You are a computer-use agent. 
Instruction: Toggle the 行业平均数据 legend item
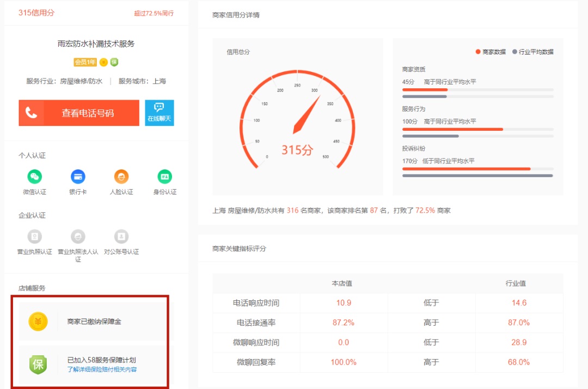coord(532,52)
